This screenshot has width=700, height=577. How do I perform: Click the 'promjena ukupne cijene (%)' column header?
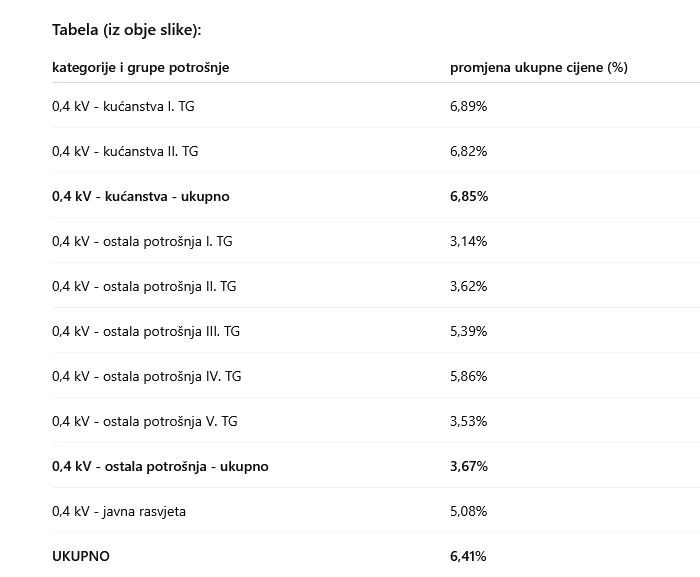pyautogui.click(x=538, y=68)
